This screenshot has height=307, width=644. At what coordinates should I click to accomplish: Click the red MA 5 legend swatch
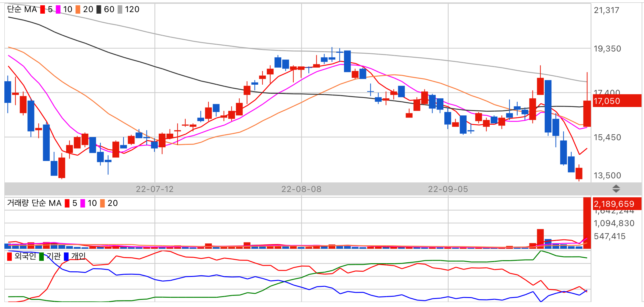coord(43,10)
